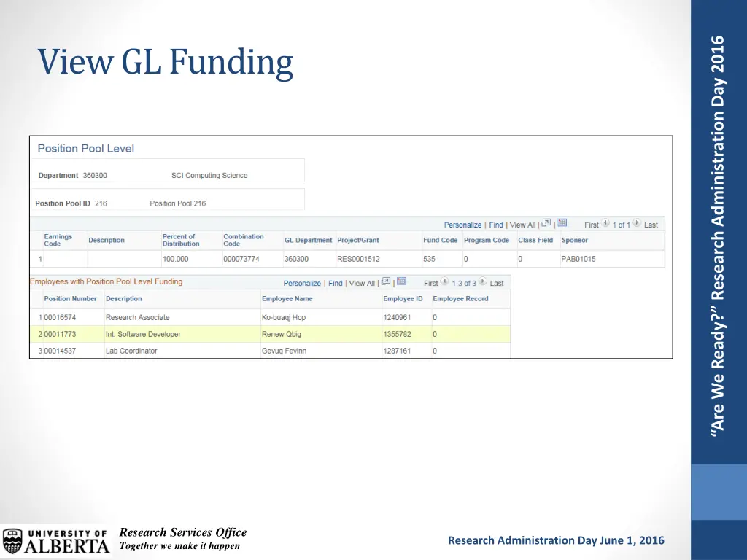Click employee name Gevuq Fevinn

[x=284, y=351]
